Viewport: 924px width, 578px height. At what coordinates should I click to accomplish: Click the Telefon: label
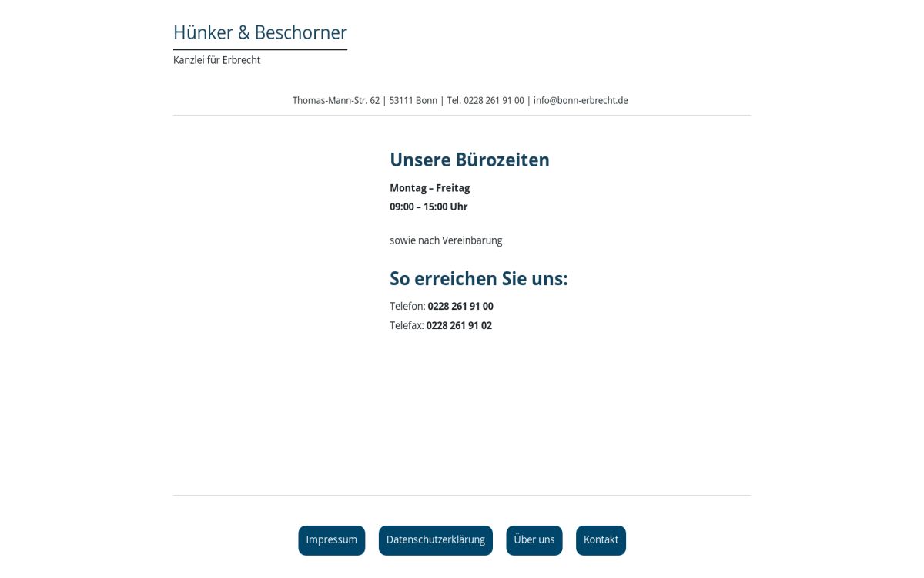(407, 306)
